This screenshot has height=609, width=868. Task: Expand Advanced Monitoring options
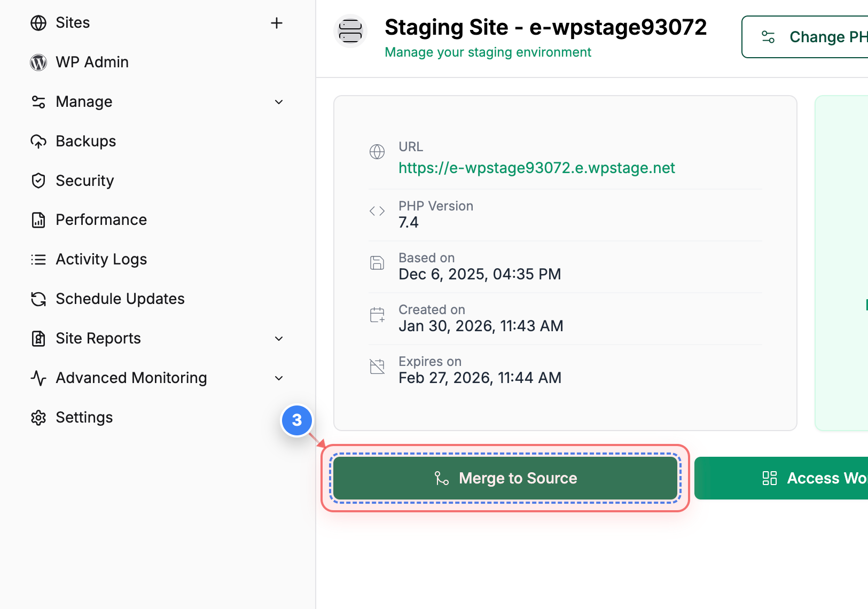tap(278, 378)
